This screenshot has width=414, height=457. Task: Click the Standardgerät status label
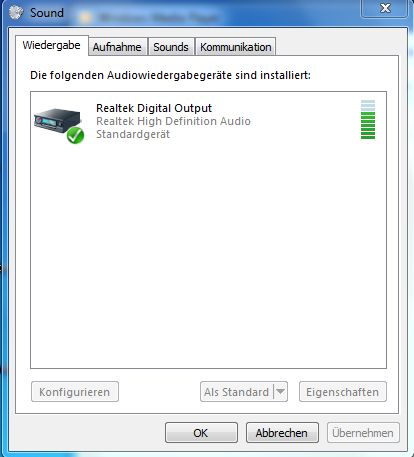pos(133,134)
